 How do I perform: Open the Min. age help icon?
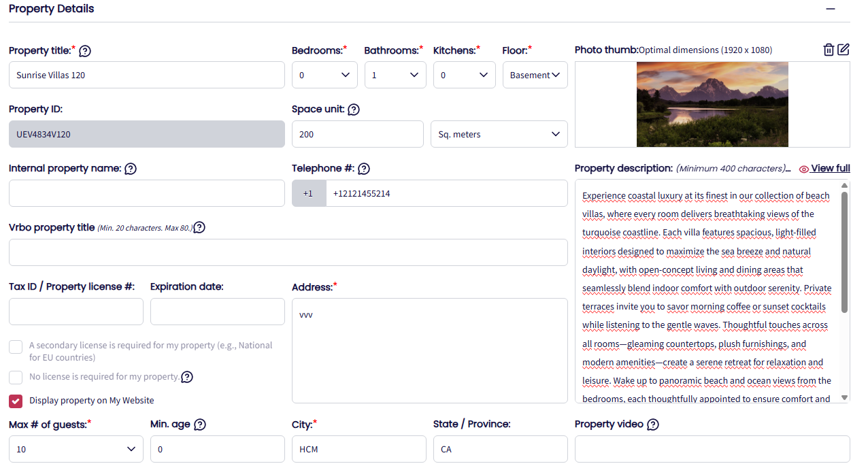point(199,425)
